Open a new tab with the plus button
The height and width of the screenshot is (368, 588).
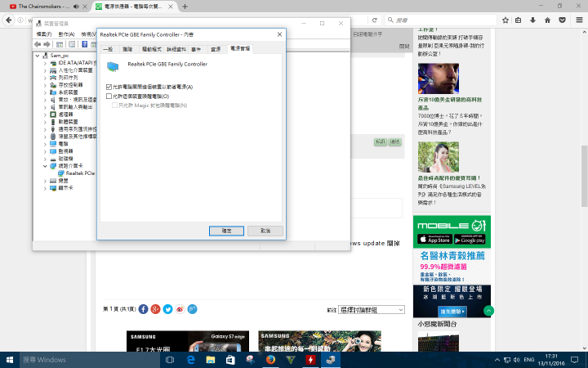pyautogui.click(x=185, y=7)
